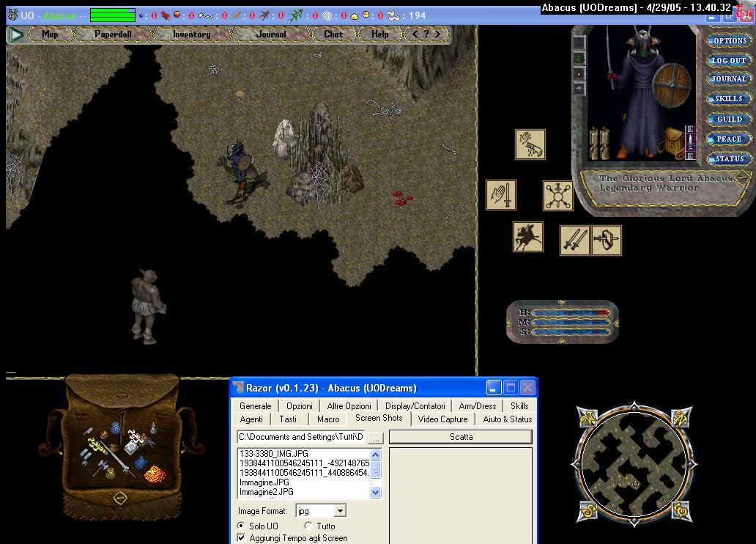
Task: Click the sword through shield macro icon
Action: click(x=606, y=240)
